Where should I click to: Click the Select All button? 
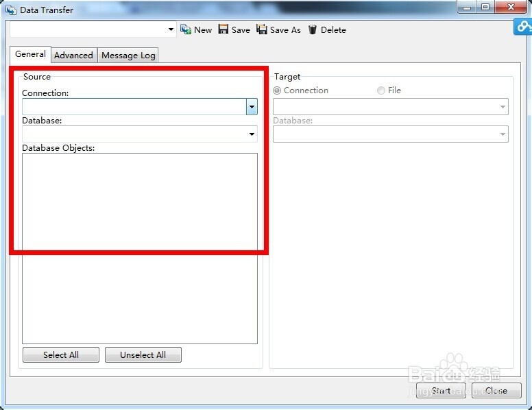[61, 354]
